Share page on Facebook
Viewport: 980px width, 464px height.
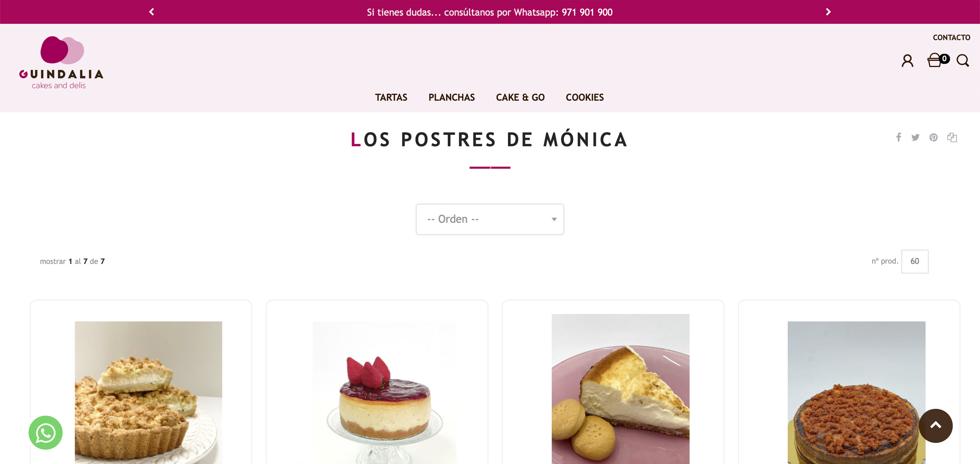click(x=898, y=137)
